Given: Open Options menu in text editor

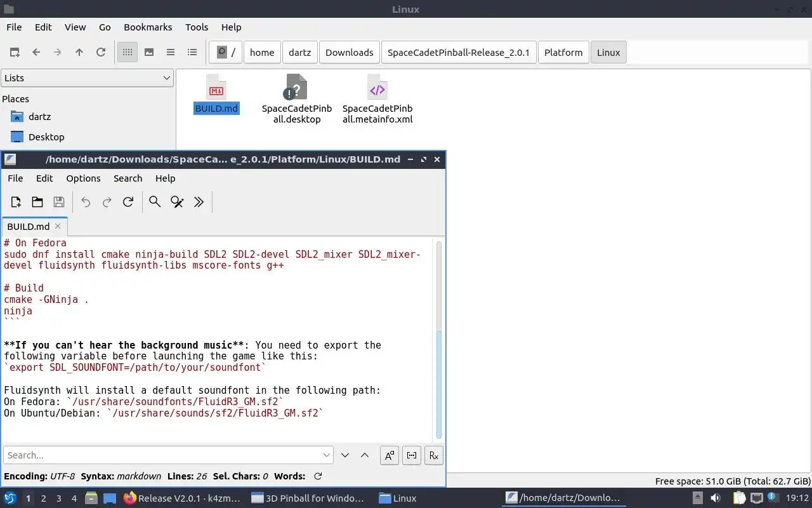Looking at the screenshot, I should 83,178.
